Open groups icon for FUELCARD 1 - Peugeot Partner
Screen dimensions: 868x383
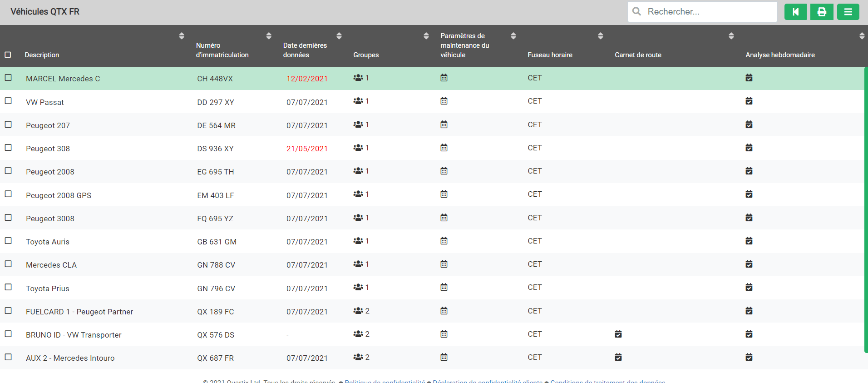coord(358,311)
